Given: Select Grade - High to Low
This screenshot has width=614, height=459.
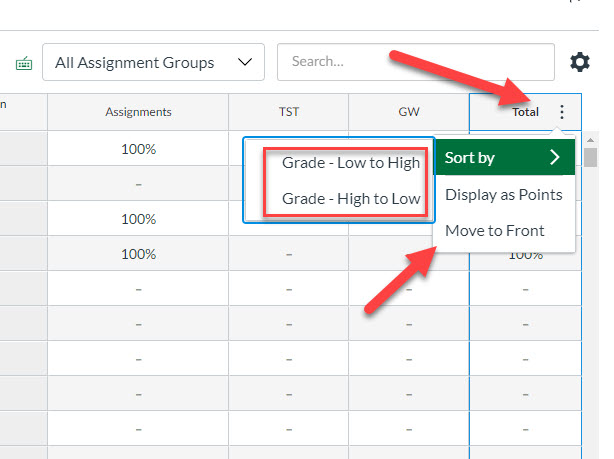Looking at the screenshot, I should tap(350, 198).
